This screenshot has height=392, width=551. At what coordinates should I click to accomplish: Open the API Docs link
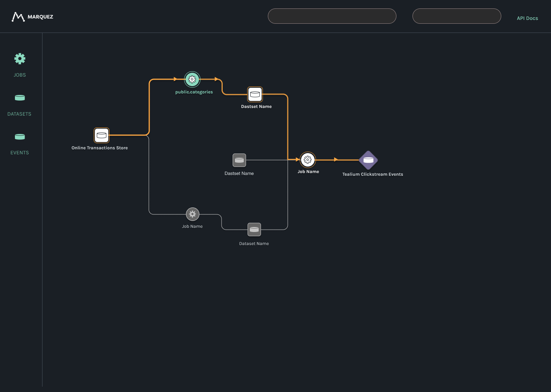click(527, 18)
